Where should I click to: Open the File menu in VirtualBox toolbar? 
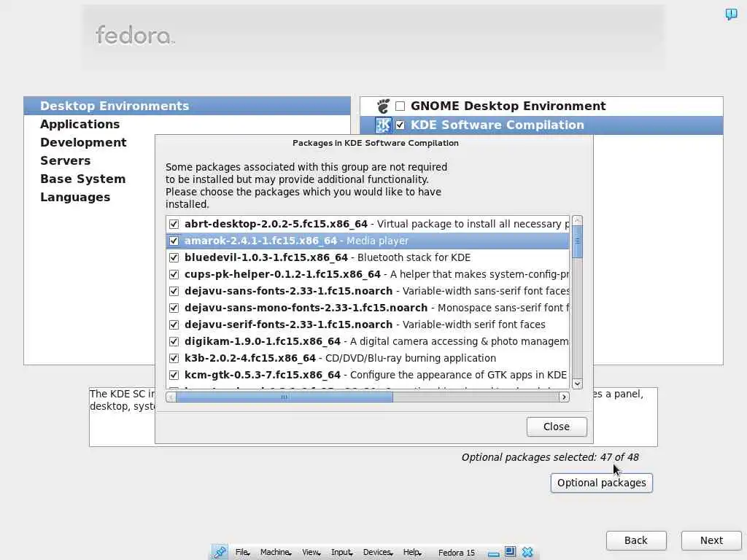tap(242, 552)
